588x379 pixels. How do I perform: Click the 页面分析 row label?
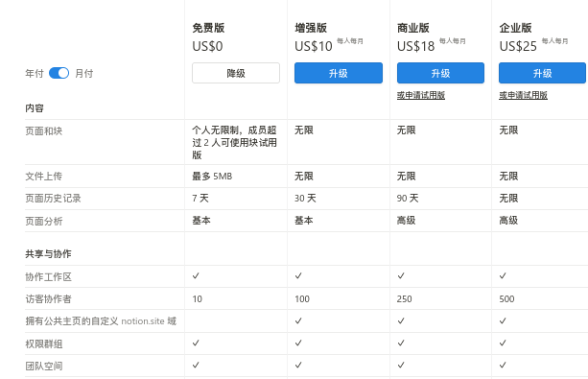point(43,221)
